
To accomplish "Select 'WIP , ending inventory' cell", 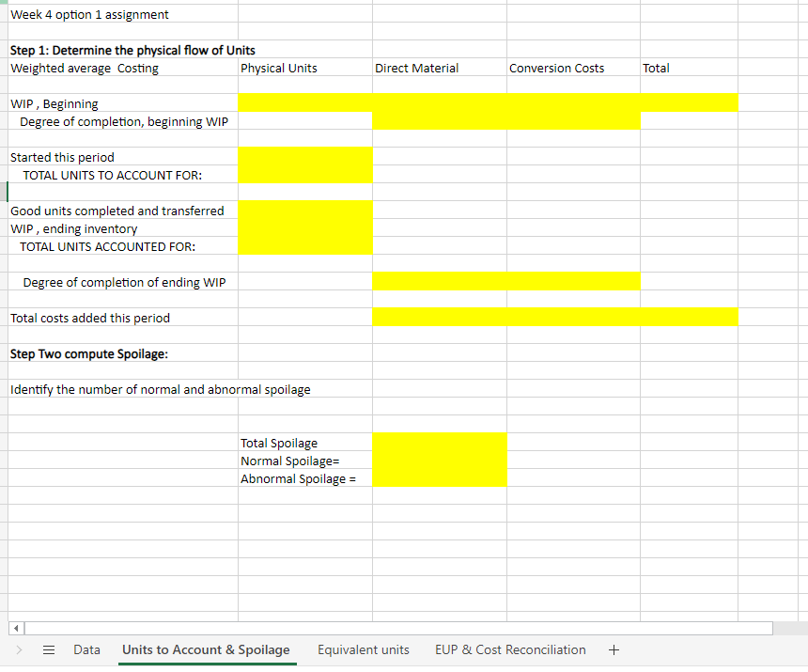I will point(123,228).
